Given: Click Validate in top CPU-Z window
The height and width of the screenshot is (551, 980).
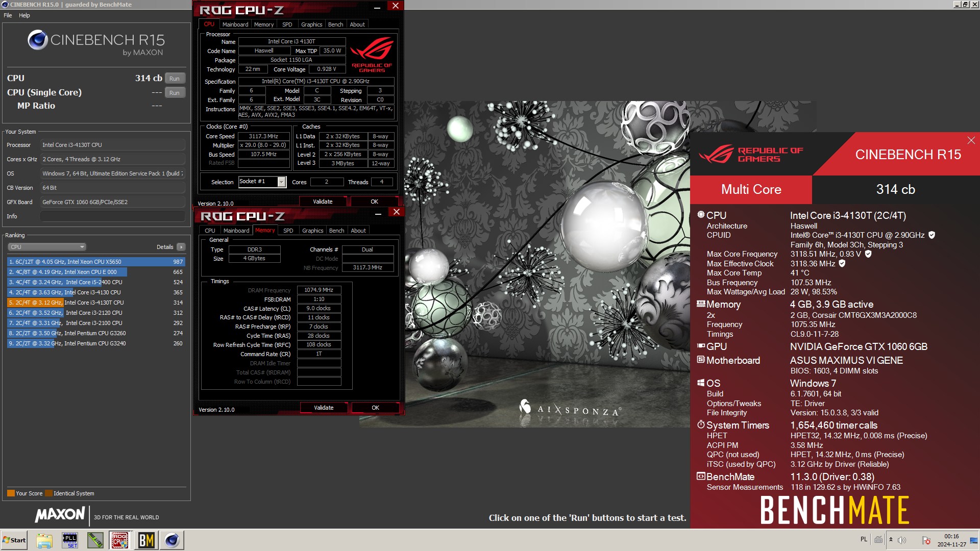Looking at the screenshot, I should pos(323,202).
